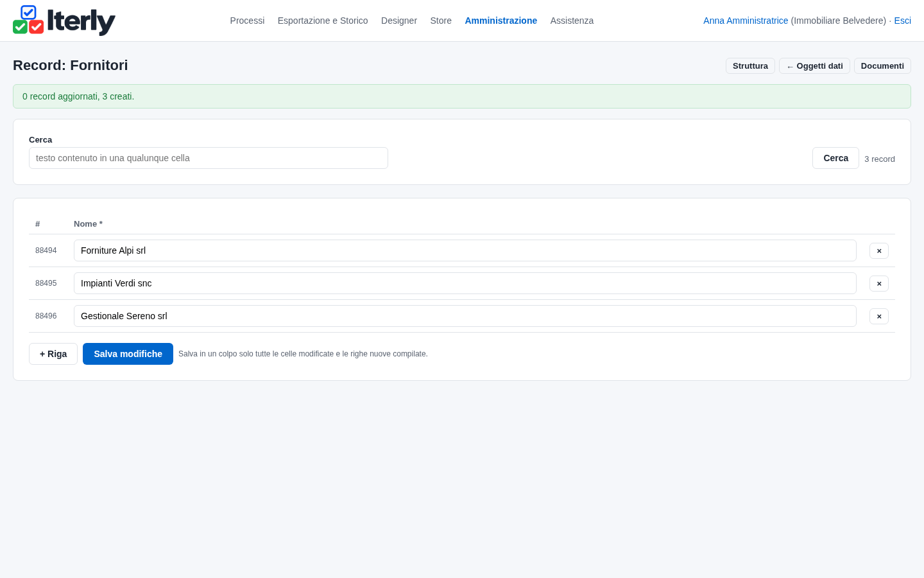Click the '#' column header
Screen dimensions: 924x578
(38, 224)
